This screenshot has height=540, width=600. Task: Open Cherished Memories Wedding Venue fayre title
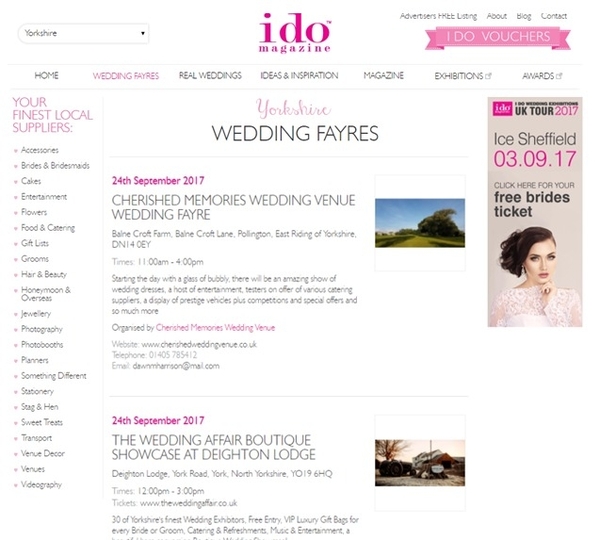233,207
